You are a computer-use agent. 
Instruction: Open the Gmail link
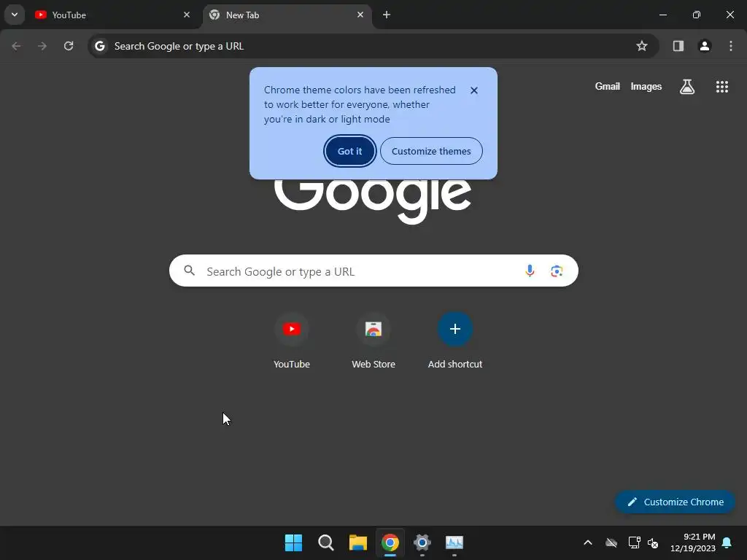tap(608, 86)
